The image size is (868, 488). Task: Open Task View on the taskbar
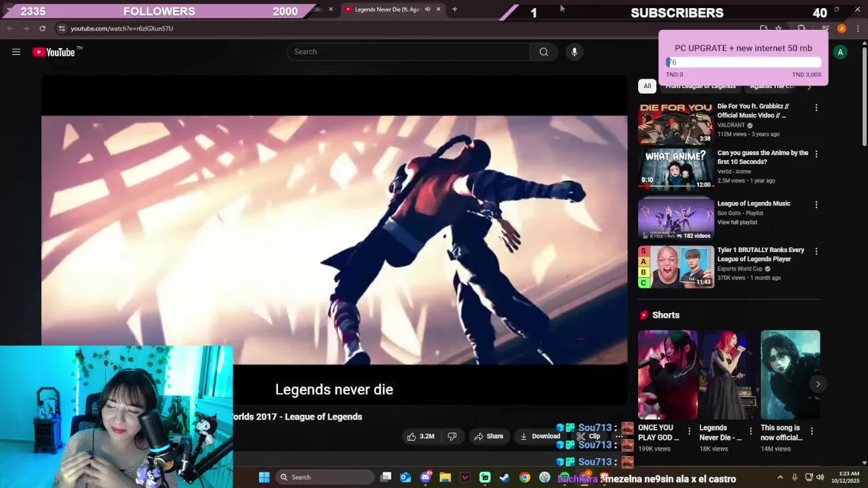point(386,477)
